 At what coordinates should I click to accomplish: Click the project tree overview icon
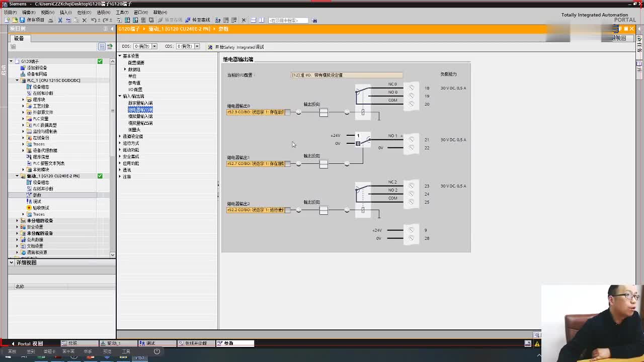(109, 46)
